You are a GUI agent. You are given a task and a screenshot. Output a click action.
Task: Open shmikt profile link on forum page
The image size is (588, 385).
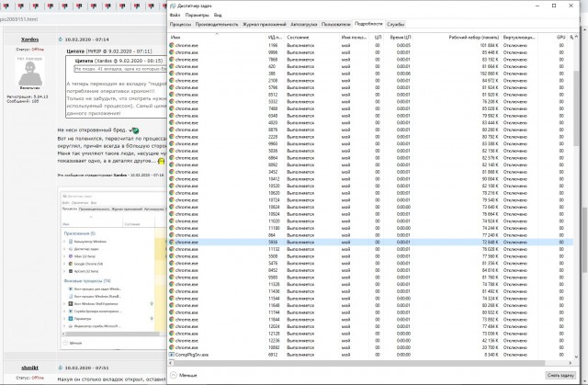point(29,368)
